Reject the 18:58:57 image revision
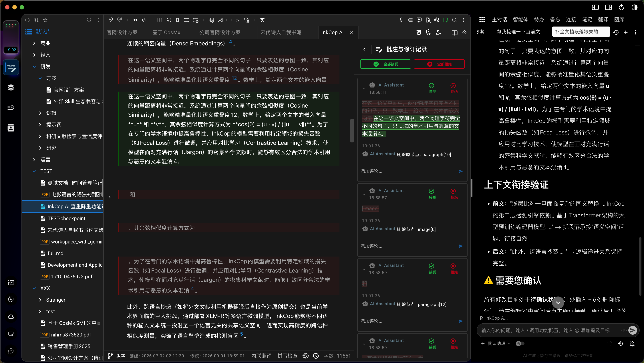This screenshot has height=363, width=644. 454,194
